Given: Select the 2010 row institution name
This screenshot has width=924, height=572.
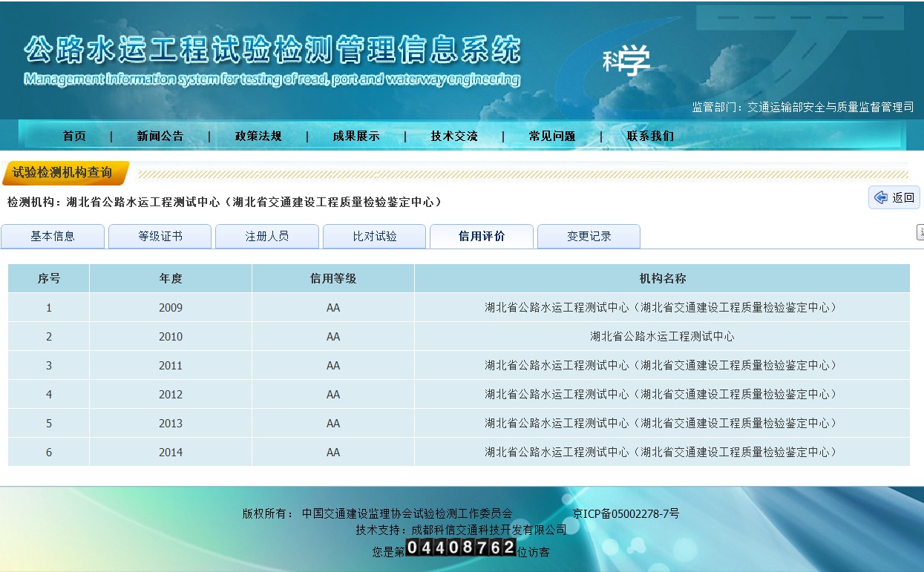Looking at the screenshot, I should click(662, 337).
